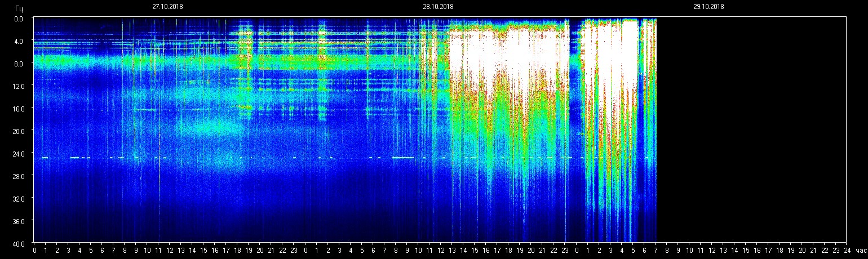Click the first hour 0 time label
This screenshot has width=868, height=259.
[34, 251]
